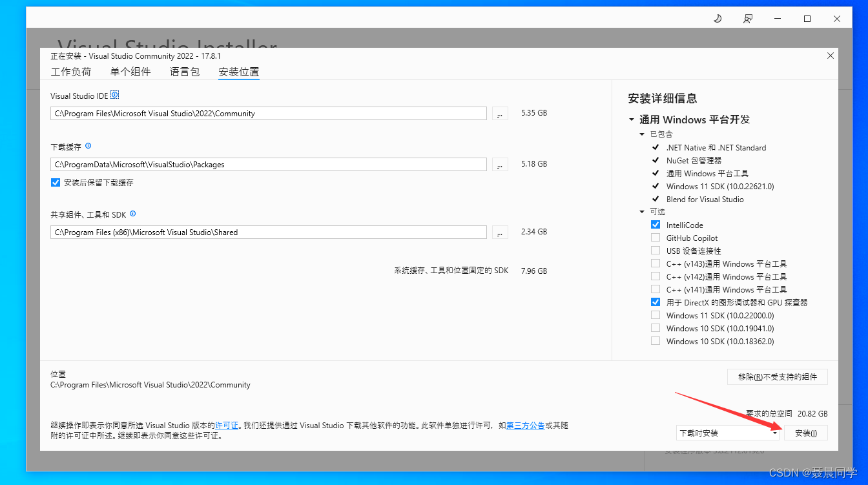This screenshot has height=485, width=868.
Task: Open the 下载时安装 dropdown
Action: click(x=728, y=433)
